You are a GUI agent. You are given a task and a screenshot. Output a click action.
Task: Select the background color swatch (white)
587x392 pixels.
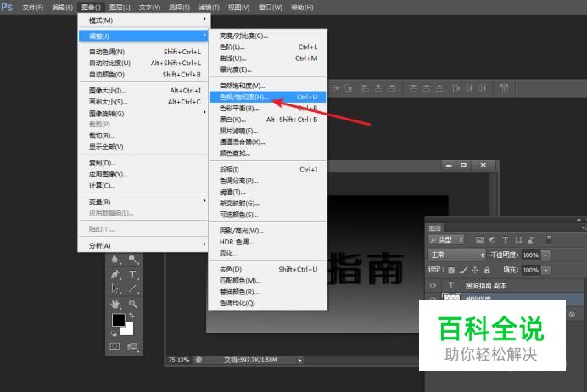pos(128,330)
